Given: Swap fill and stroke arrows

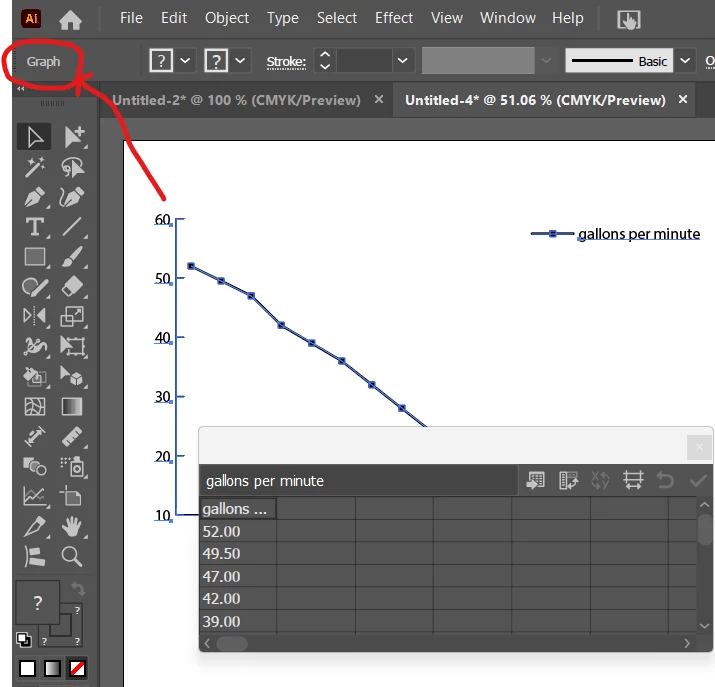Looking at the screenshot, I should pyautogui.click(x=78, y=589).
